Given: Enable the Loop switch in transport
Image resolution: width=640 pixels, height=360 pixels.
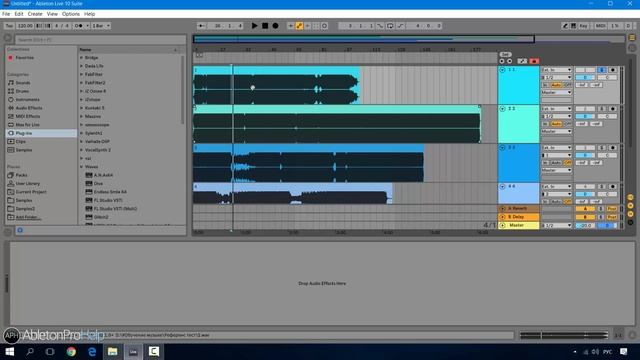Looking at the screenshot, I should pos(390,26).
